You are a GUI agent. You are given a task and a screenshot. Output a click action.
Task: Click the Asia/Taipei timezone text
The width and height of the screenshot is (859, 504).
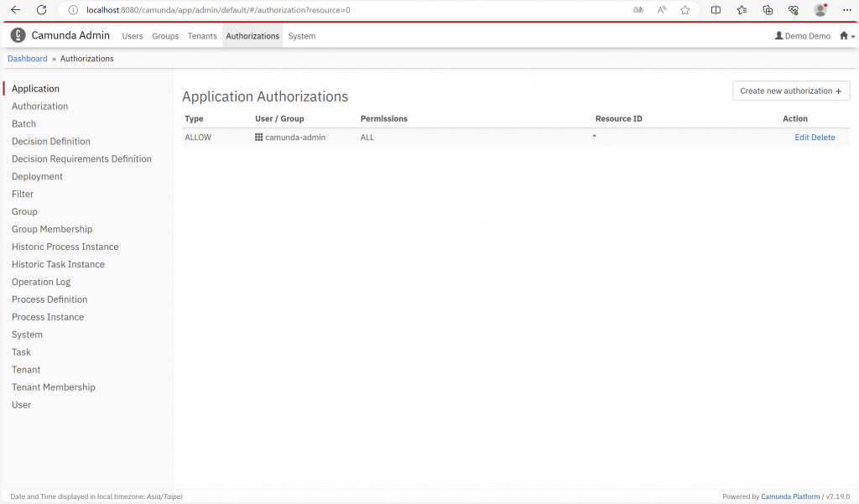point(164,496)
